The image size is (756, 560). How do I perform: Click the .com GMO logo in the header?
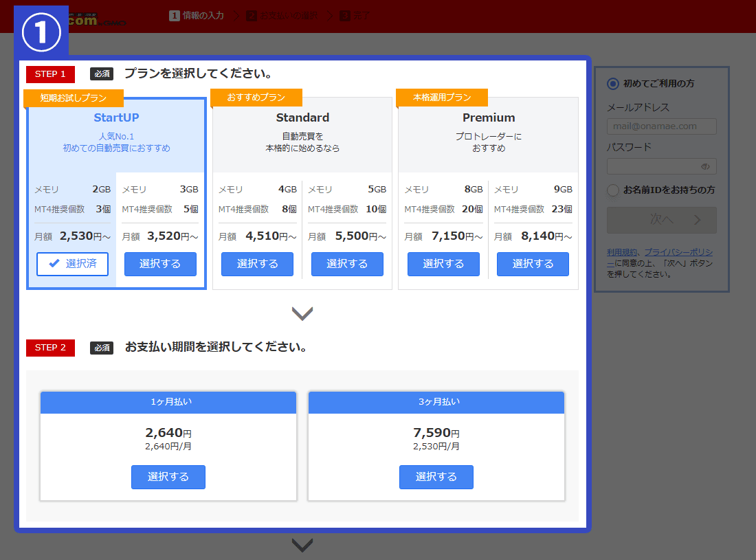97,20
